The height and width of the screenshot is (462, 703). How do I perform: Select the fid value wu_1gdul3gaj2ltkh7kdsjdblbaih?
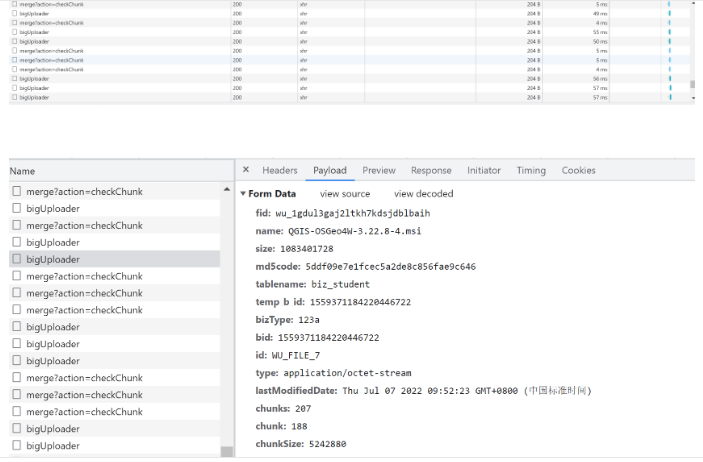point(352,214)
